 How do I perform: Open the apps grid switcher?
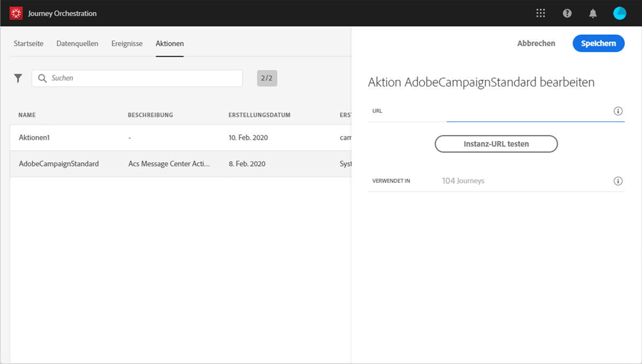541,13
